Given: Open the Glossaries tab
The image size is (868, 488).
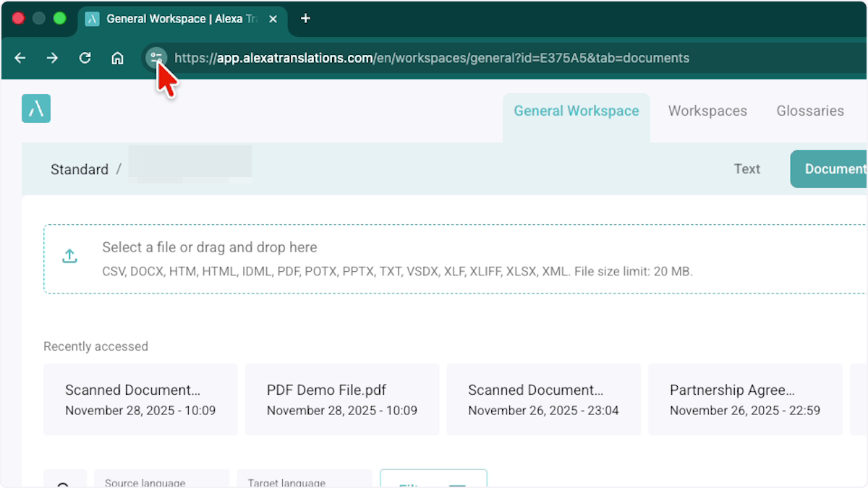Looking at the screenshot, I should click(x=809, y=111).
